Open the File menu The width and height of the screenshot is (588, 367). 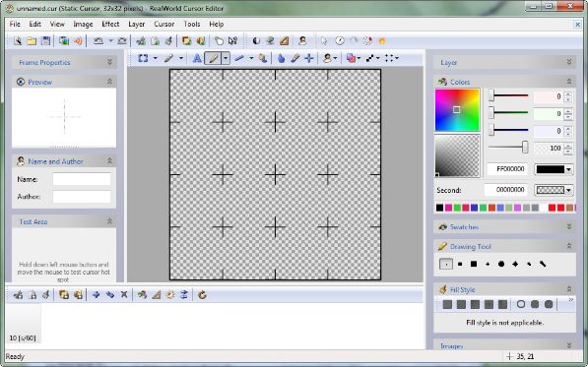coord(15,24)
